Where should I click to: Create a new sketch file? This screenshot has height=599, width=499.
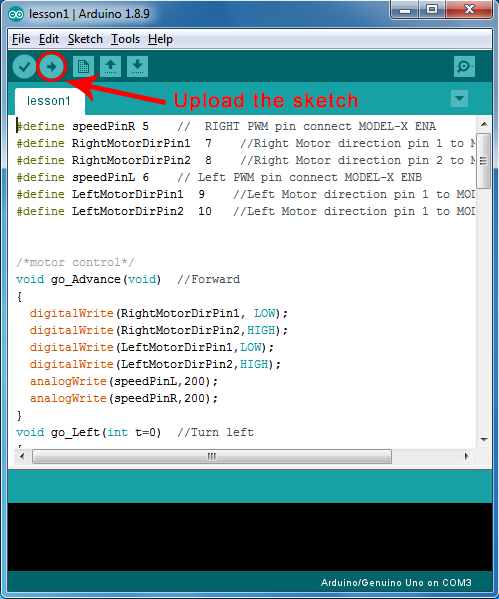[83, 67]
